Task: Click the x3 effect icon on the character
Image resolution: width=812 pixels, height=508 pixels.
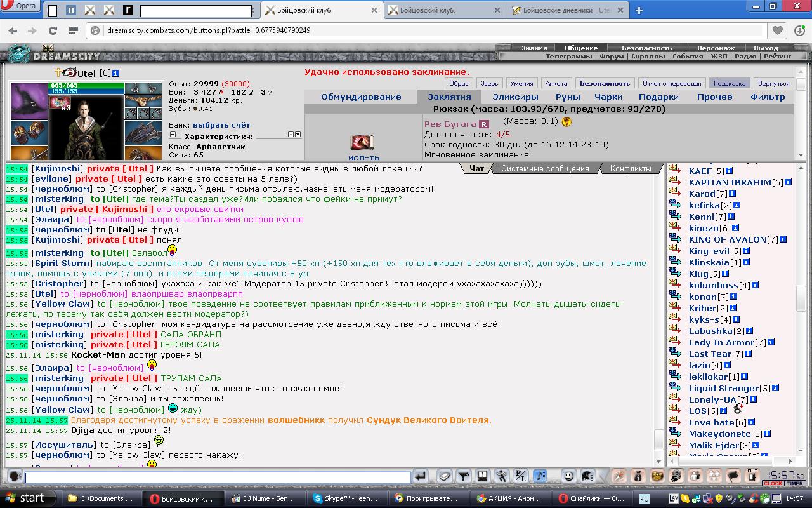Action: coord(61,104)
